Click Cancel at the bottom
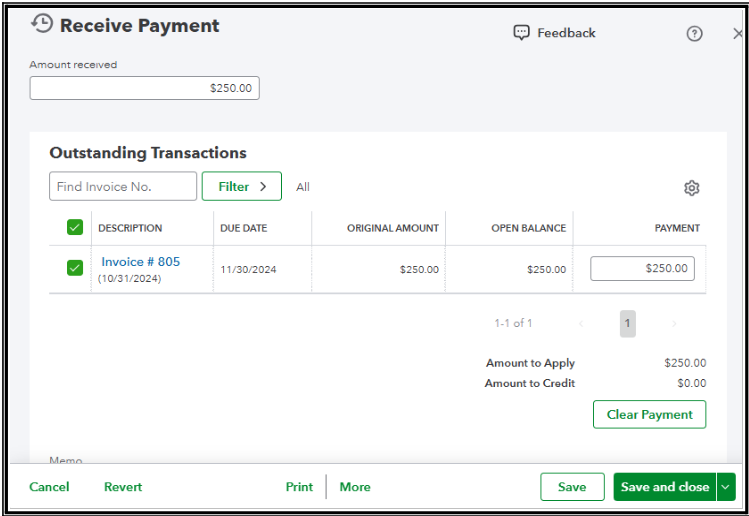This screenshot has height=516, width=749. pos(49,487)
